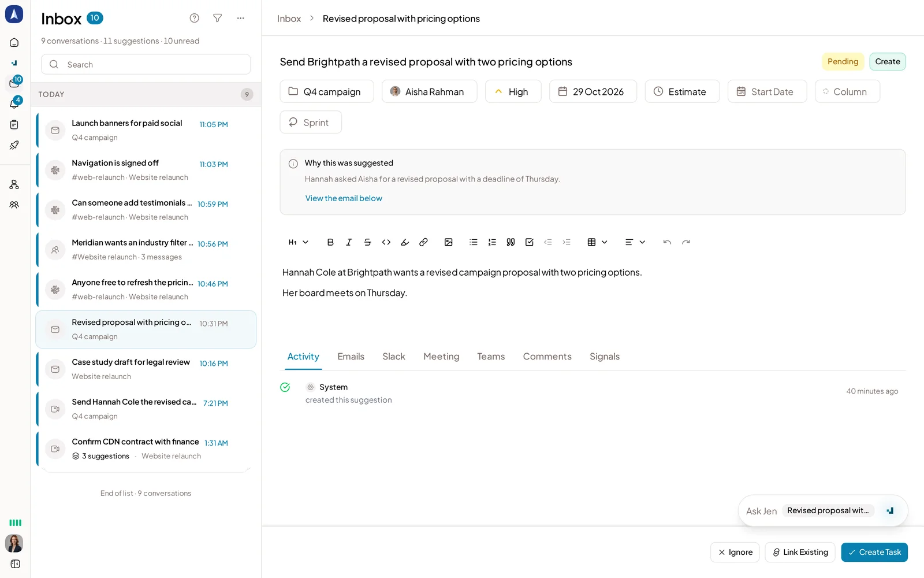Open the team members sidebar icon
924x578 pixels.
tap(14, 205)
